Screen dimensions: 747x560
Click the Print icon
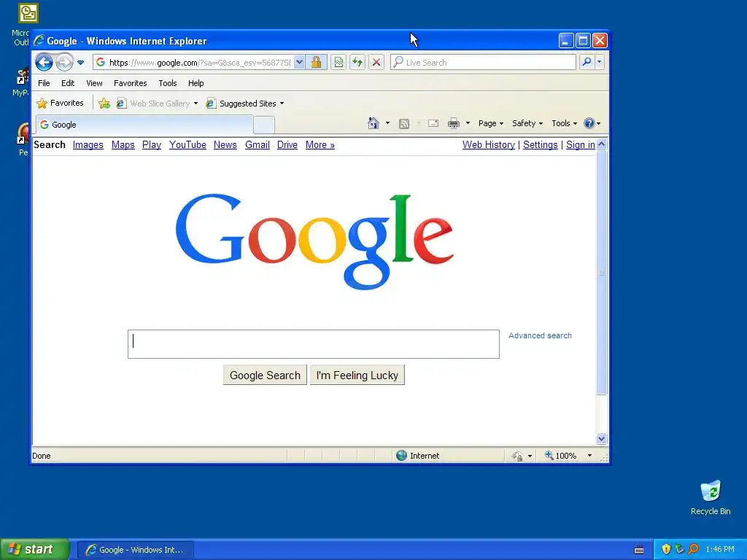pos(454,124)
